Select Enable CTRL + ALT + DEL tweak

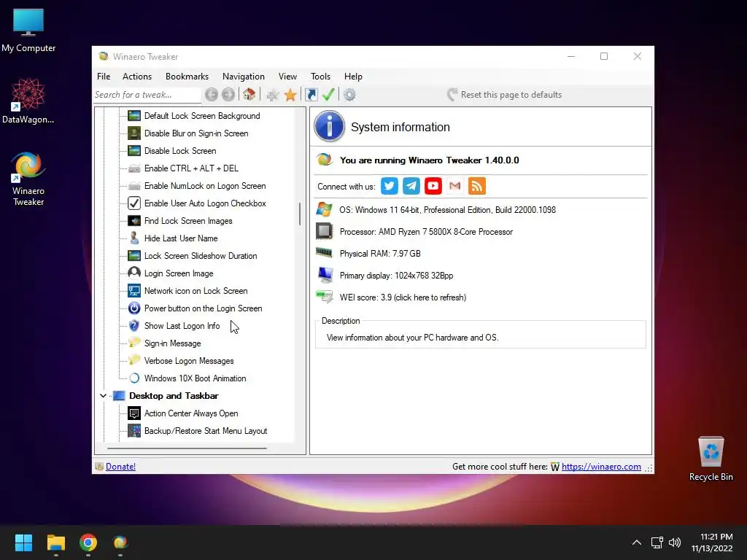point(191,168)
